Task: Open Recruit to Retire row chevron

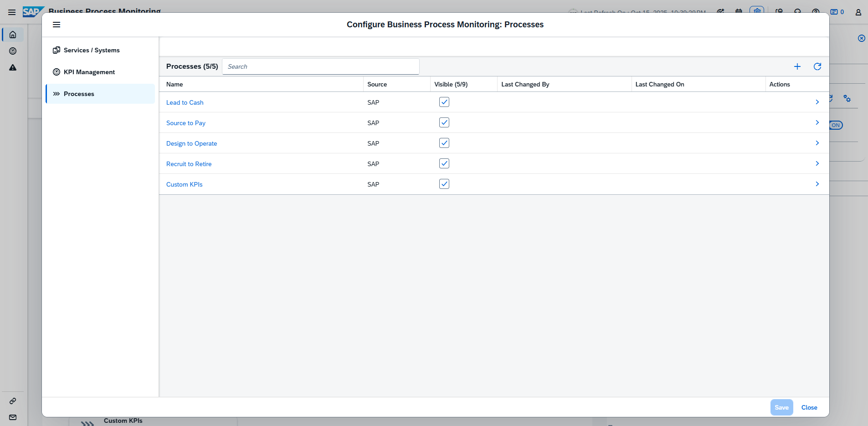Action: (817, 163)
